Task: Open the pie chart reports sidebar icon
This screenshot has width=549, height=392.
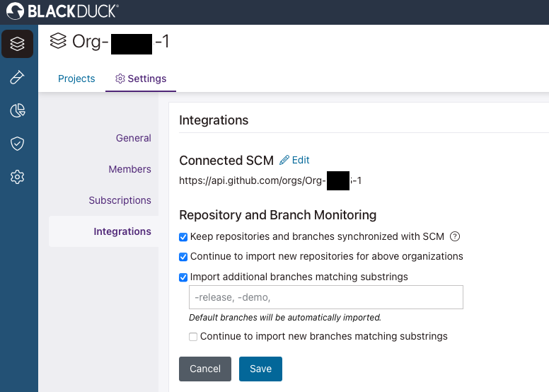Action: (x=18, y=110)
